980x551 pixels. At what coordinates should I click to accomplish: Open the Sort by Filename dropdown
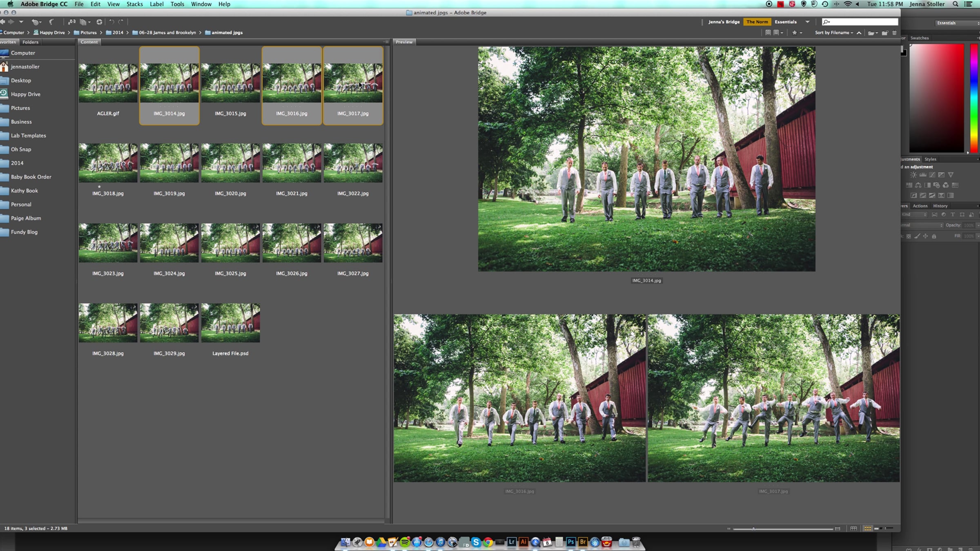(x=834, y=33)
